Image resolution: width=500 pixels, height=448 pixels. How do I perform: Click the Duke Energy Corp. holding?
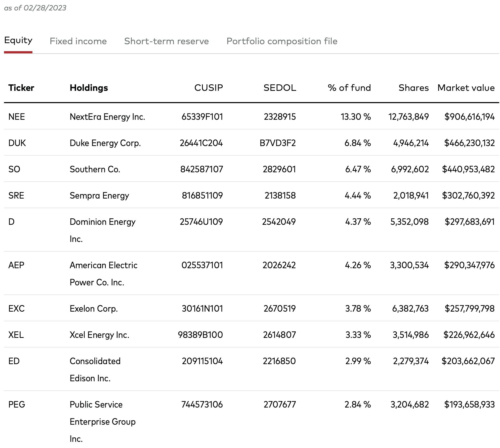point(105,143)
